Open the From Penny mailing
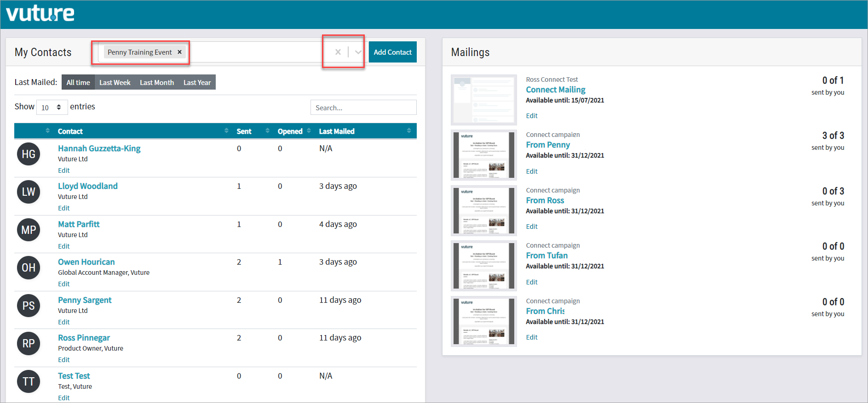Viewport: 868px width, 403px height. coord(548,145)
